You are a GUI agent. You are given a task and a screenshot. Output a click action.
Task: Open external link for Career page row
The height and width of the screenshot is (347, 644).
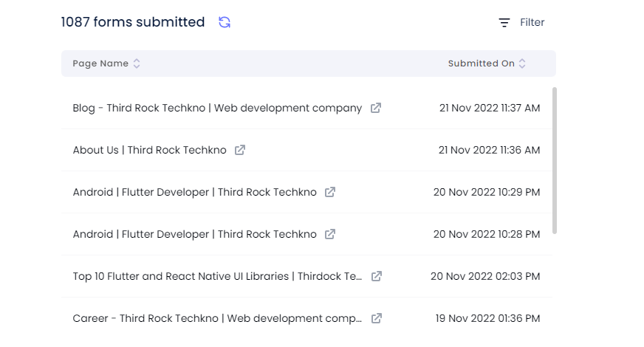(x=377, y=318)
